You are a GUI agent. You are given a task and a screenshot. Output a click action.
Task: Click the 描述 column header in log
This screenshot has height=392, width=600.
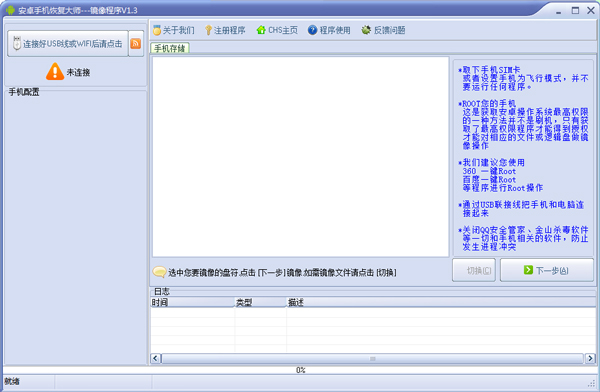point(441,302)
